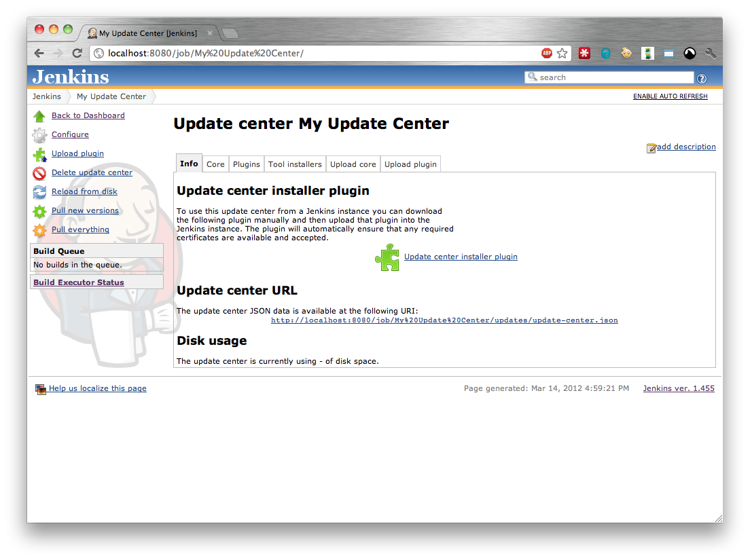Click the Build Queue panel header
This screenshot has height=560, width=750.
point(96,251)
